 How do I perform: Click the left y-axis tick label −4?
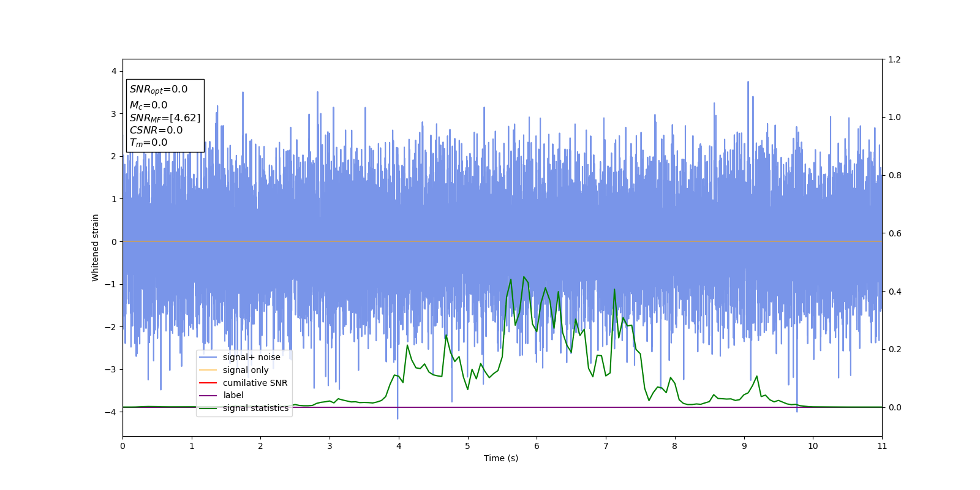tap(111, 412)
